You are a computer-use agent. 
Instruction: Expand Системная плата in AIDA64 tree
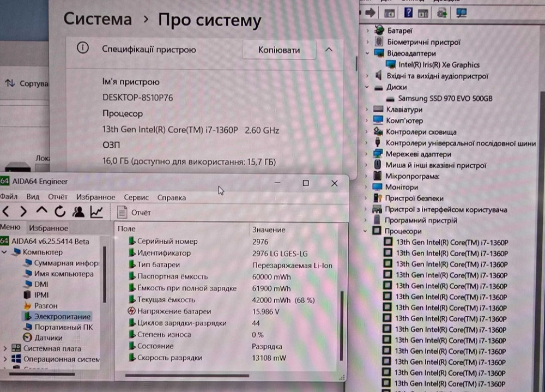[5, 348]
